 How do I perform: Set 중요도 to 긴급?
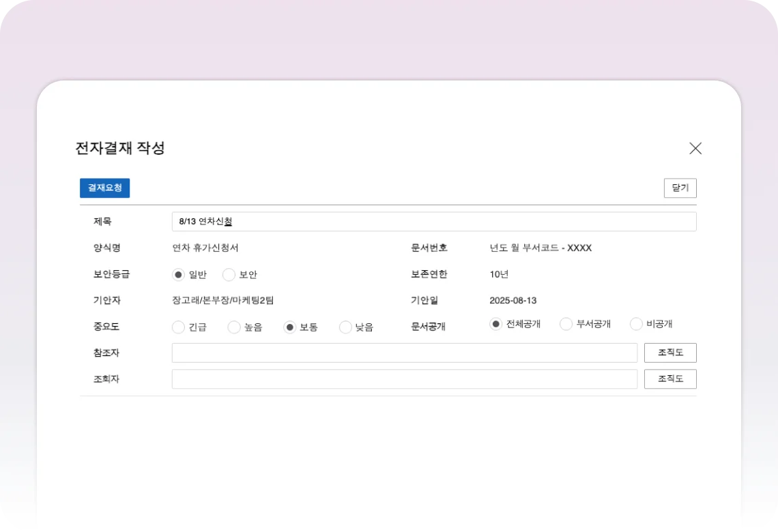click(x=179, y=327)
